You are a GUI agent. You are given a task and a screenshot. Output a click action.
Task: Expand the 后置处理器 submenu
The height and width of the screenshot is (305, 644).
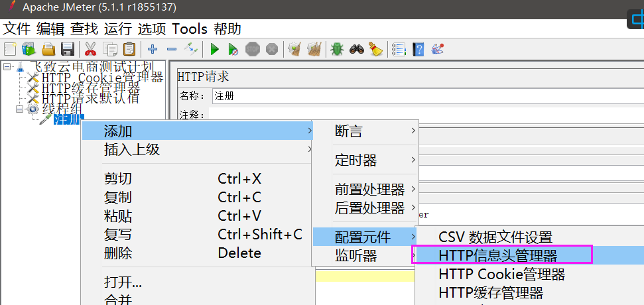(x=365, y=208)
